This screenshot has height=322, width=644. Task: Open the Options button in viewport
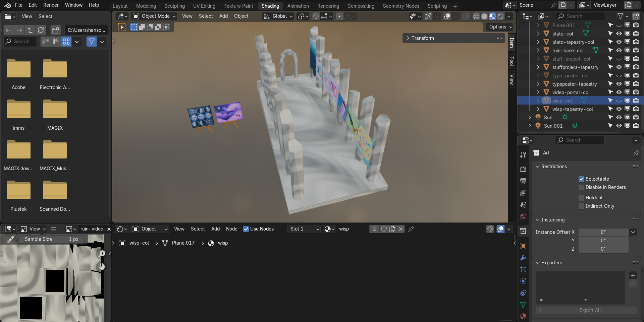(500, 27)
